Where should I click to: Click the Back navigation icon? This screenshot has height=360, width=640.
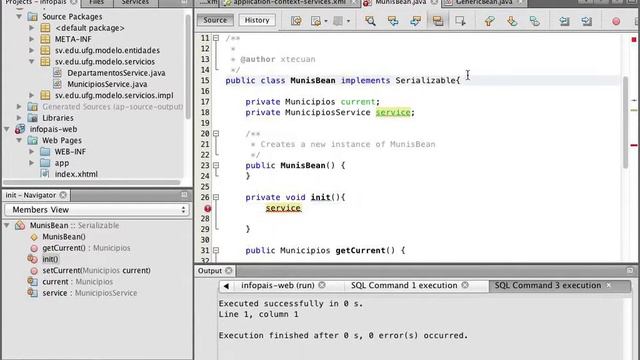point(316,20)
